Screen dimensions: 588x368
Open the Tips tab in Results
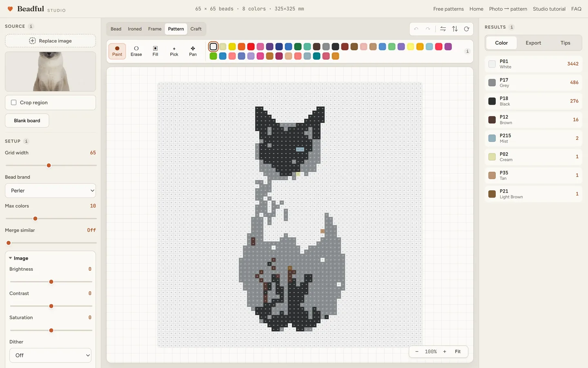coord(565,43)
